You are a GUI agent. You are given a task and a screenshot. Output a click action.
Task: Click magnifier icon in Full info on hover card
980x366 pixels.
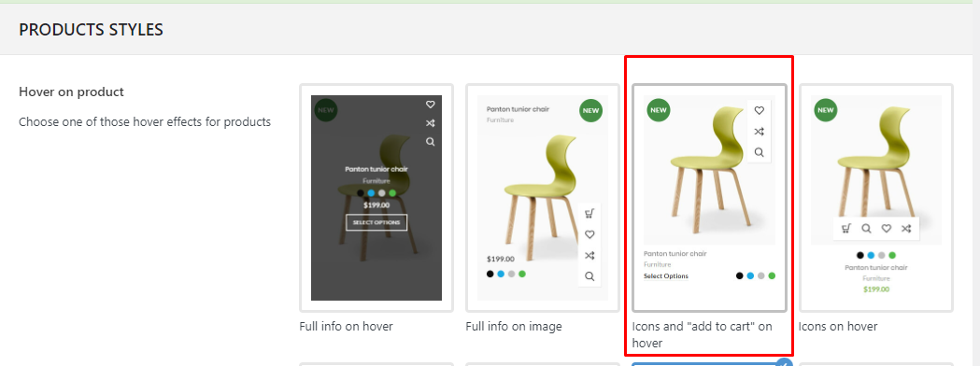click(x=430, y=142)
